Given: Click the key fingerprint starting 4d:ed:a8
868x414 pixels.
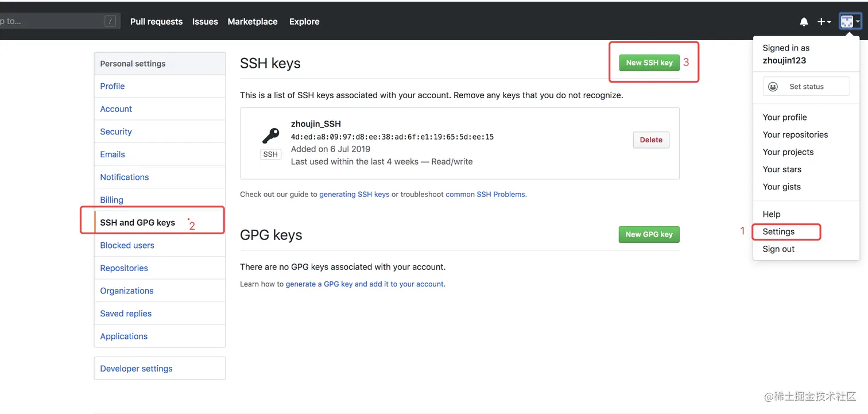Looking at the screenshot, I should coord(392,137).
